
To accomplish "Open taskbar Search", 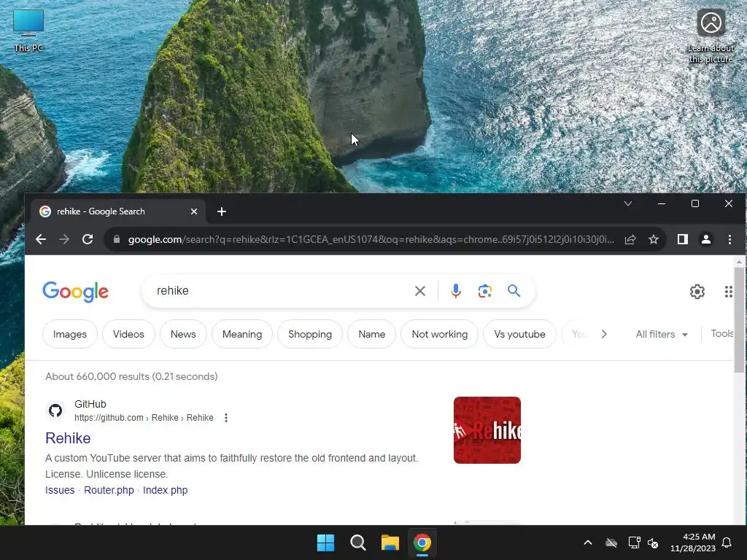I will pyautogui.click(x=357, y=542).
